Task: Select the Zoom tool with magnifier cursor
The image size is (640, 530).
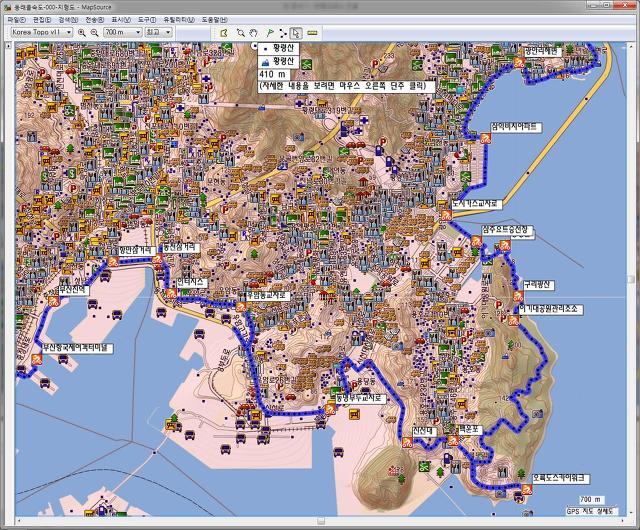Action: (241, 33)
